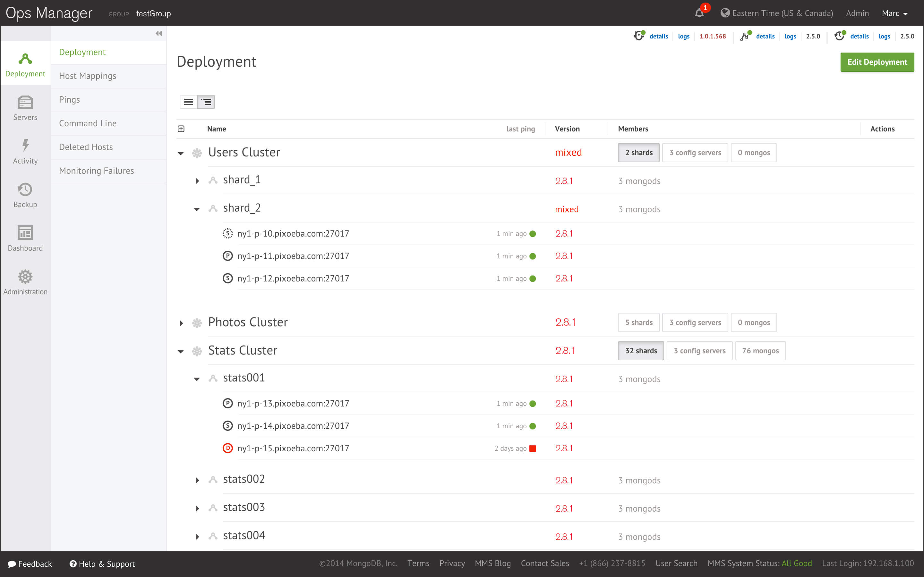
Task: Open the Marc user dropdown menu
Action: (x=894, y=13)
